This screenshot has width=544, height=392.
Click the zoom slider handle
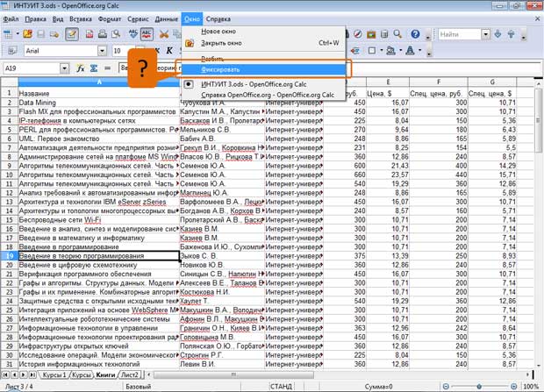tap(479, 387)
